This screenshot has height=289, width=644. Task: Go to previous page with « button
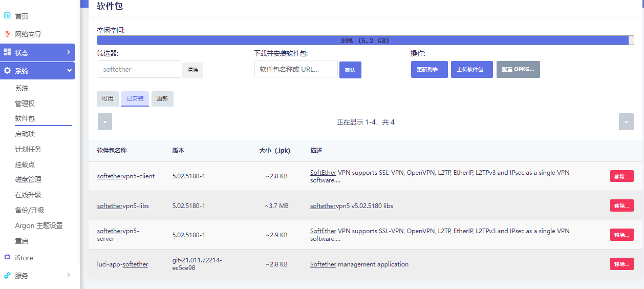click(105, 122)
